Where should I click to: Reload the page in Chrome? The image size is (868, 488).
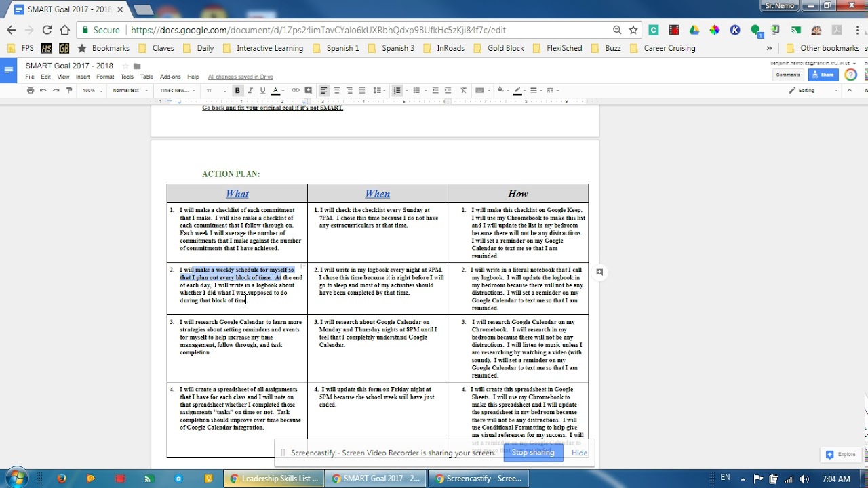pos(47,30)
